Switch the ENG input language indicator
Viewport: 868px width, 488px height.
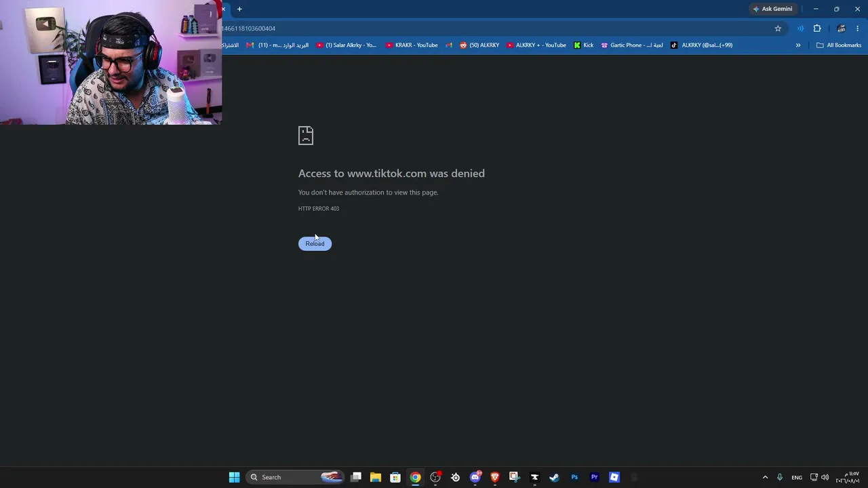coord(797,477)
